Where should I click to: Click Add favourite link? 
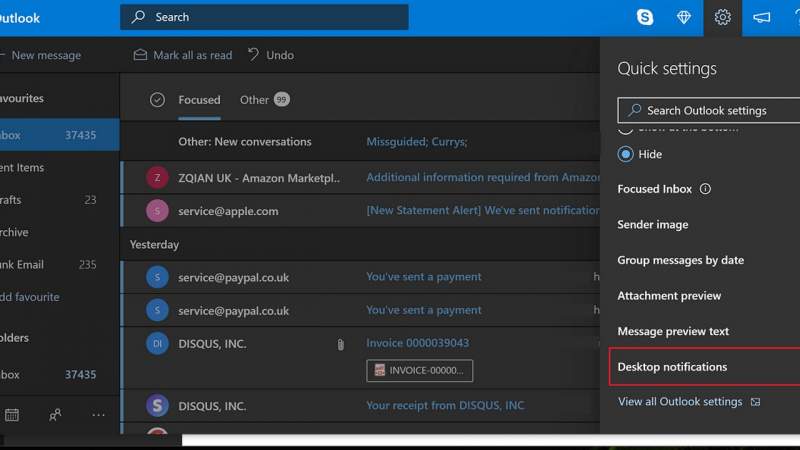(x=30, y=296)
